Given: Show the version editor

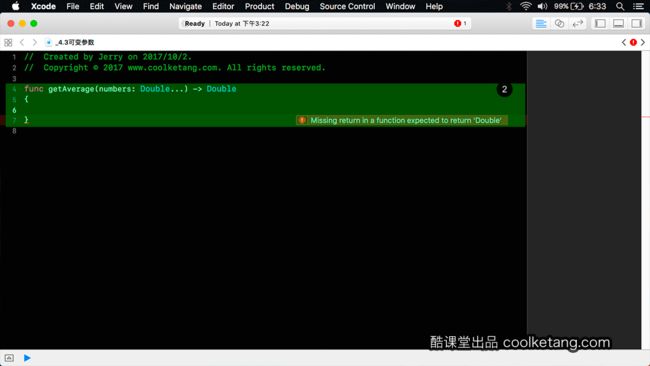Looking at the screenshot, I should click(x=577, y=24).
